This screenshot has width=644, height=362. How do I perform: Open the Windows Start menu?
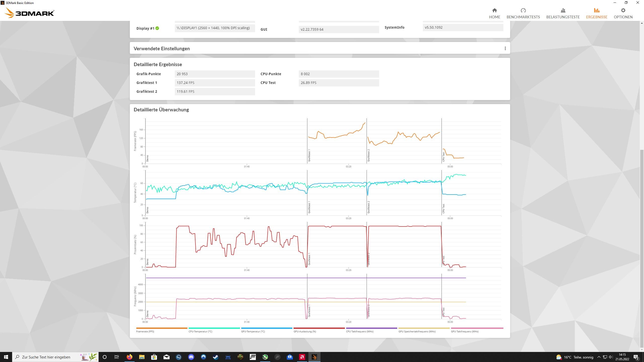(x=6, y=357)
